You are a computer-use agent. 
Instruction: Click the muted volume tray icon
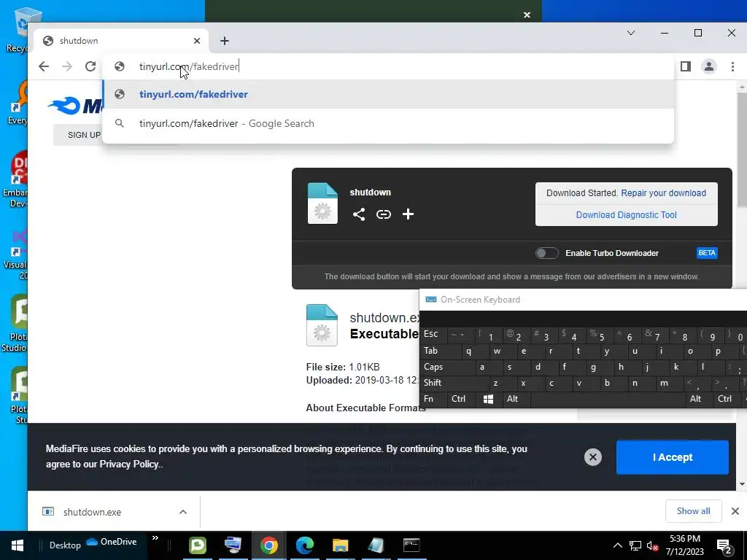653,545
